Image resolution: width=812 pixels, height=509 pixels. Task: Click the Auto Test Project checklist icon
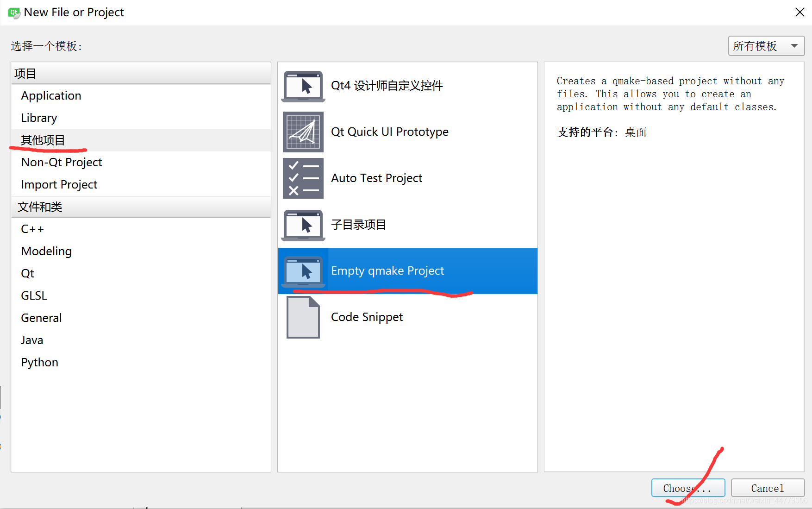303,178
